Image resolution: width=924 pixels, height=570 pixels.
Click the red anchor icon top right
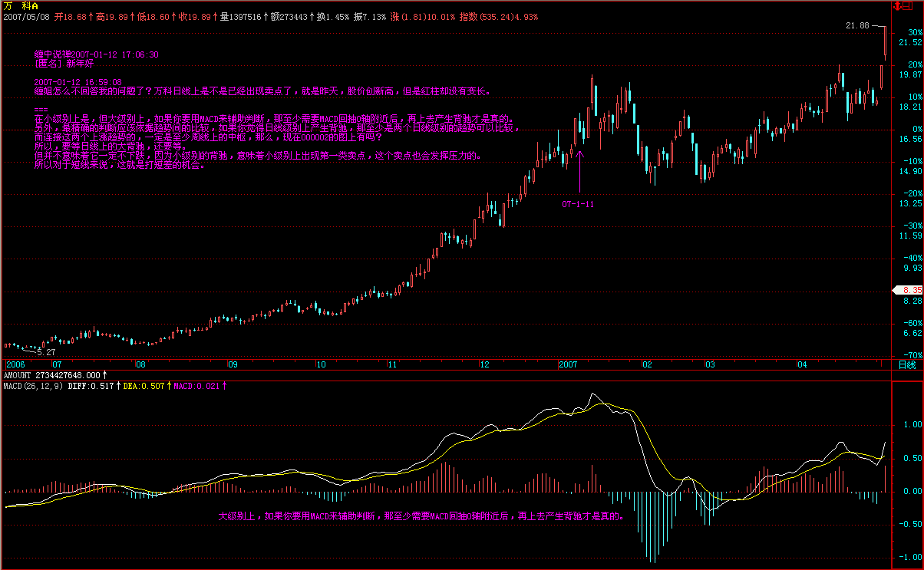898,6
